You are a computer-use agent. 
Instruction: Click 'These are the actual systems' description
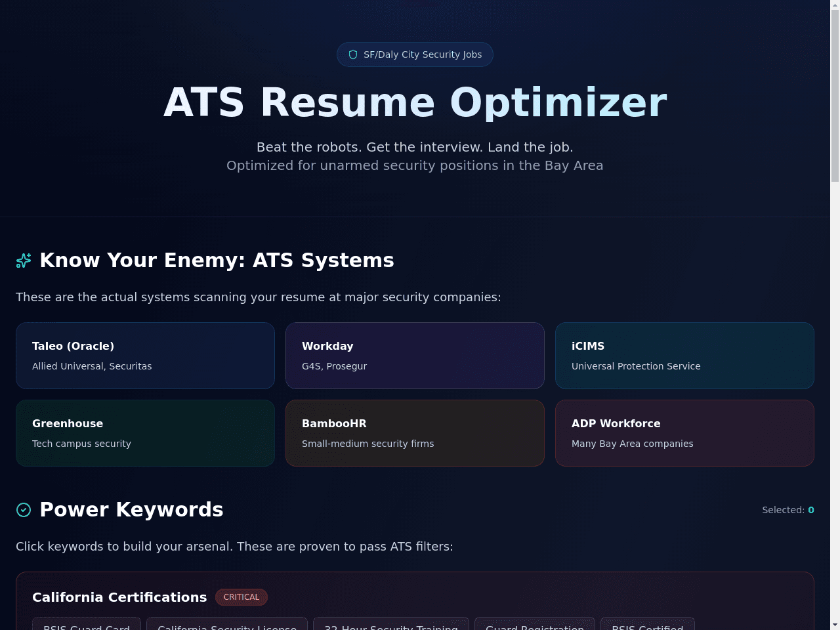pos(259,297)
